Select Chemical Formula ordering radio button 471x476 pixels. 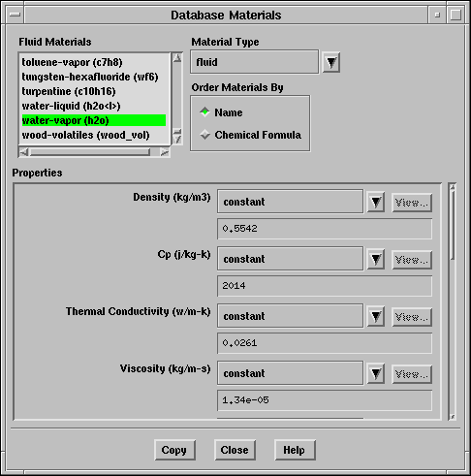[204, 135]
